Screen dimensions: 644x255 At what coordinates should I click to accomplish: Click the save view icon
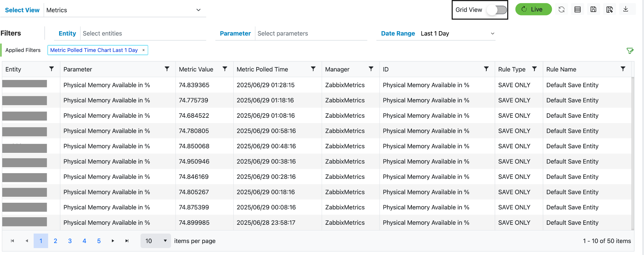(593, 9)
